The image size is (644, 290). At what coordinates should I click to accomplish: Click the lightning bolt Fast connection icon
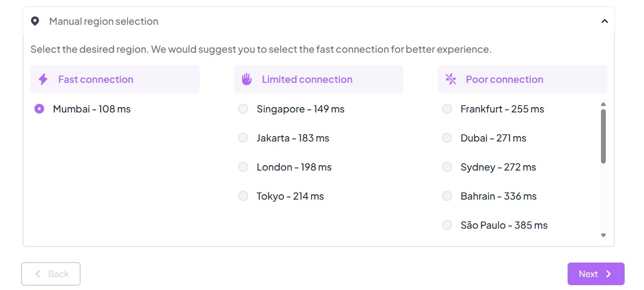click(x=43, y=80)
